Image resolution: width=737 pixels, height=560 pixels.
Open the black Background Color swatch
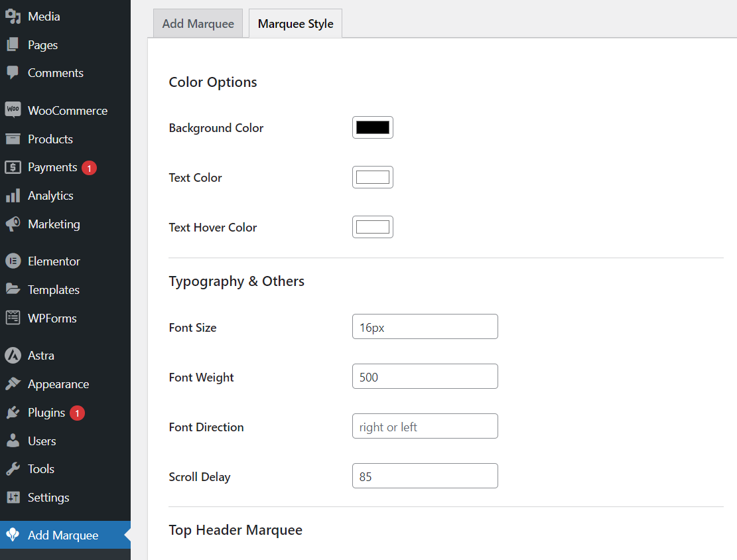(372, 127)
